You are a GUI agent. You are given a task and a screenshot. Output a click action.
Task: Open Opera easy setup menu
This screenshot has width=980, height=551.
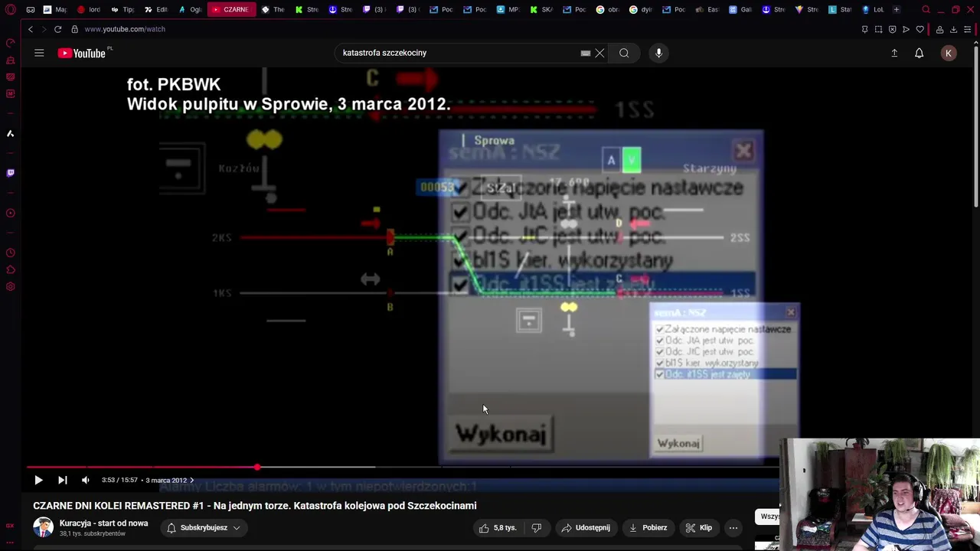968,29
